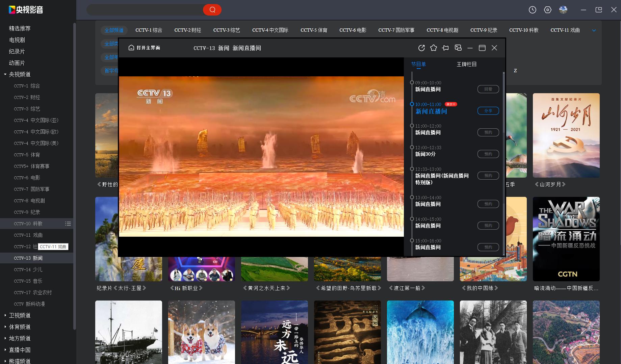This screenshot has width=621, height=364.
Task: Expand the channel tabs dropdown arrow
Action: click(x=594, y=30)
